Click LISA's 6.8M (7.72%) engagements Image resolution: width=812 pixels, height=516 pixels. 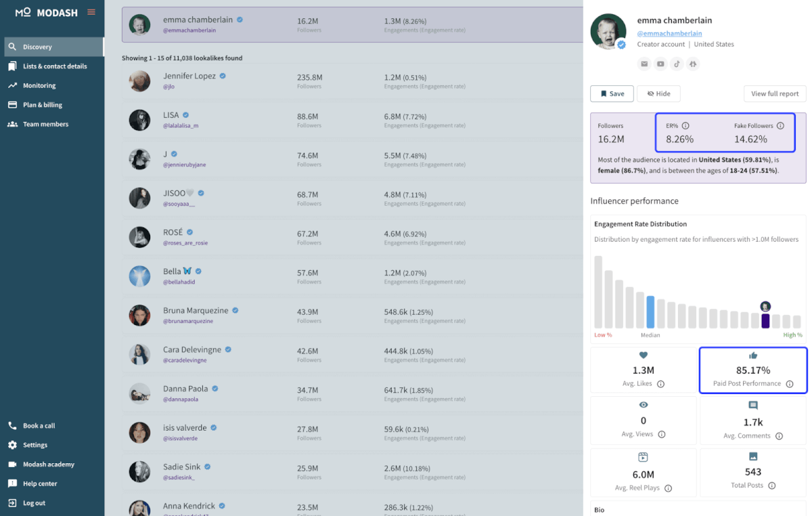pos(405,116)
